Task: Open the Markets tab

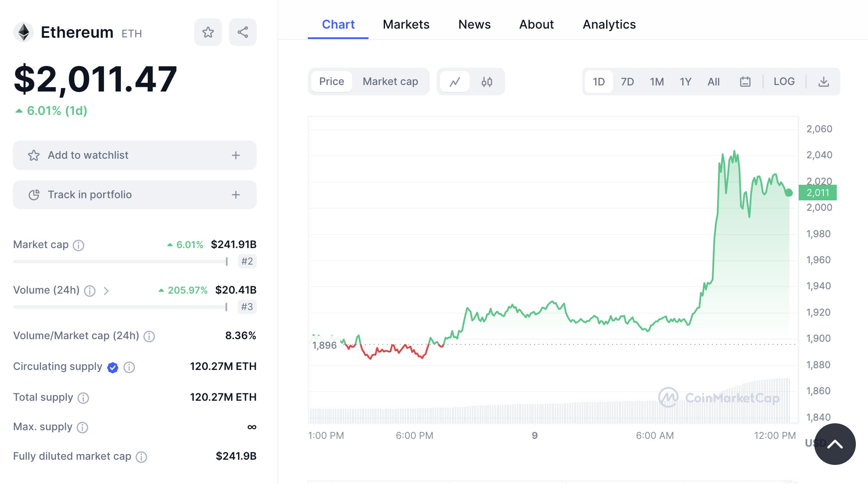Action: (406, 25)
